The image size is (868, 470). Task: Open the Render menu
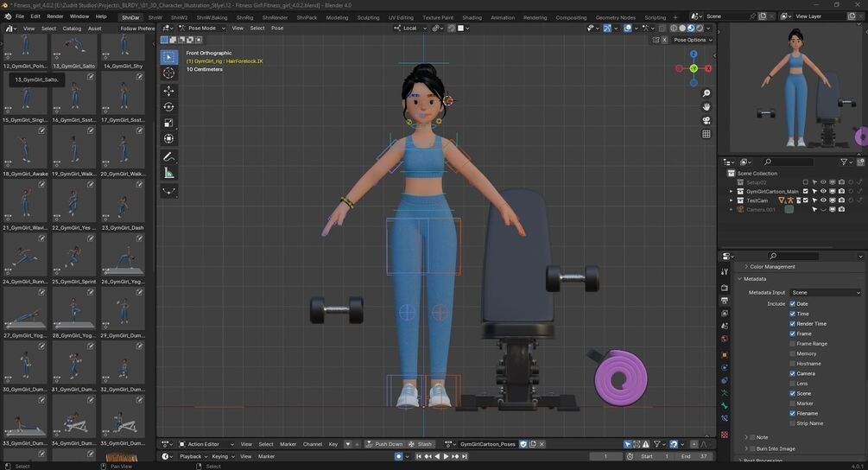54,16
